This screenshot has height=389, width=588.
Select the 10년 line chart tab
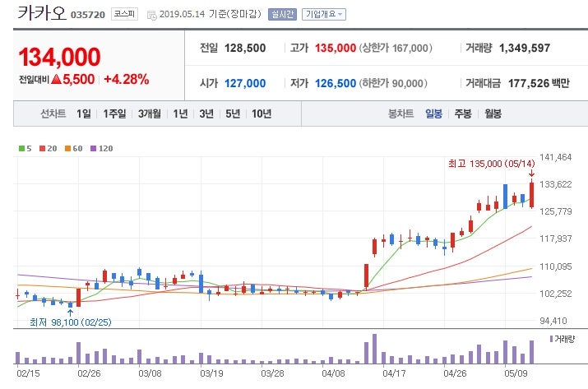pyautogui.click(x=262, y=113)
